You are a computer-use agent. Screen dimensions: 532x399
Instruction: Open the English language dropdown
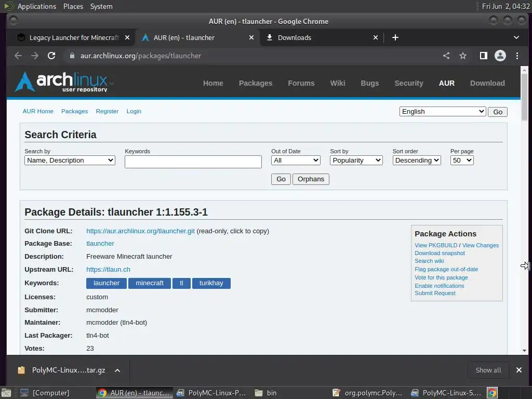(x=443, y=112)
